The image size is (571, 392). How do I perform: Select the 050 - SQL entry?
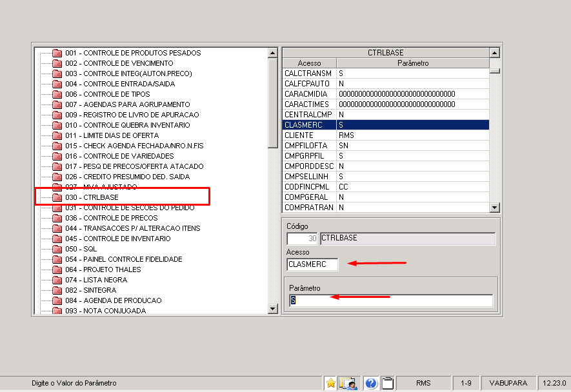pyautogui.click(x=81, y=249)
